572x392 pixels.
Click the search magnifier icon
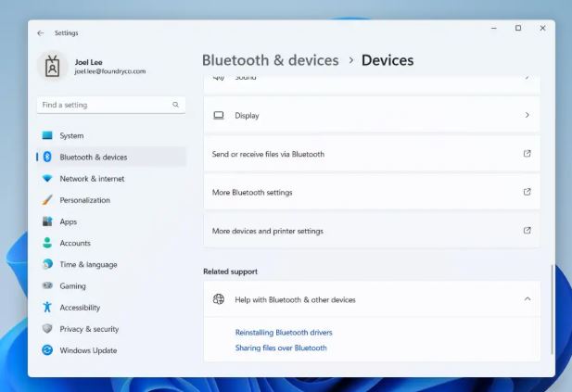pyautogui.click(x=175, y=105)
